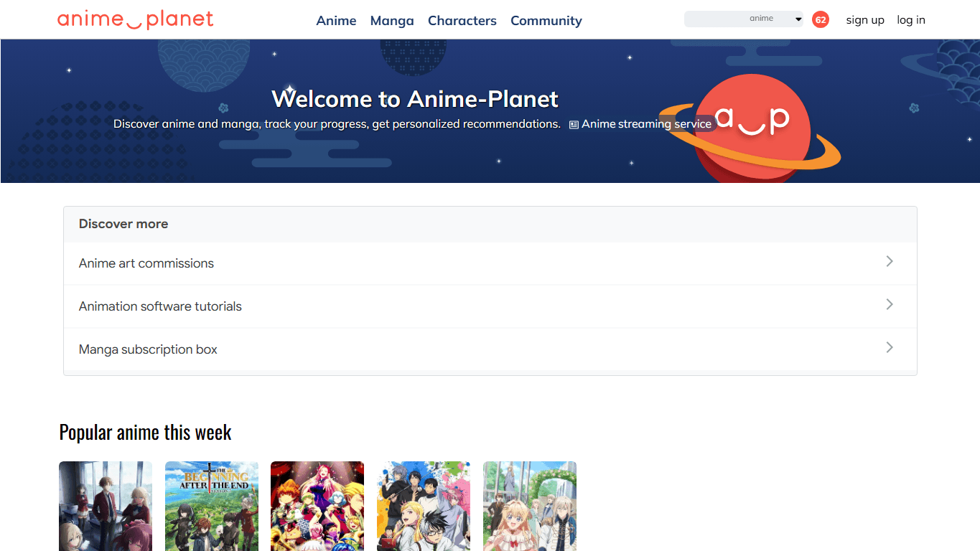Open the third popular anime poster with pink-haired character

pyautogui.click(x=317, y=507)
